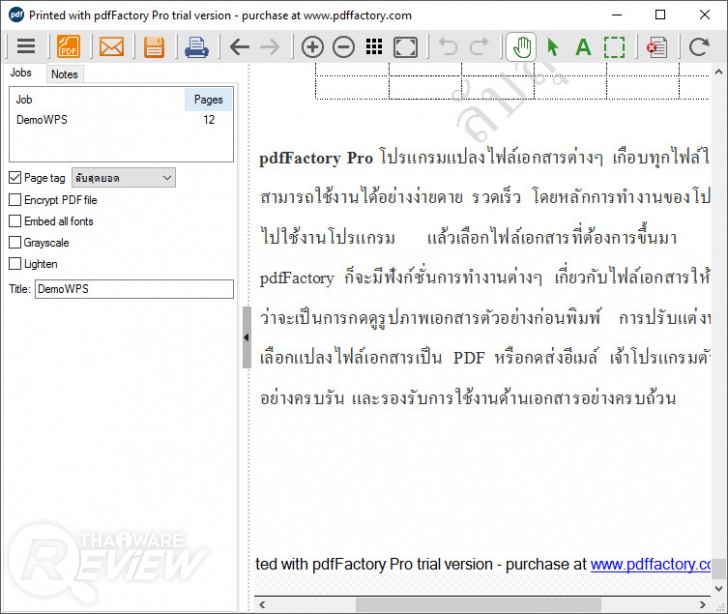This screenshot has width=728, height=614.
Task: Enable Encrypt PDF file
Action: click(x=15, y=200)
